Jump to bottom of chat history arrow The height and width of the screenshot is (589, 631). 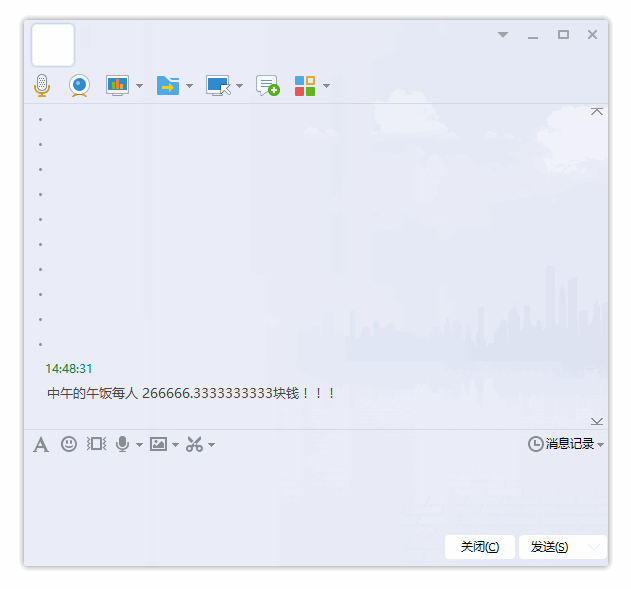(597, 421)
